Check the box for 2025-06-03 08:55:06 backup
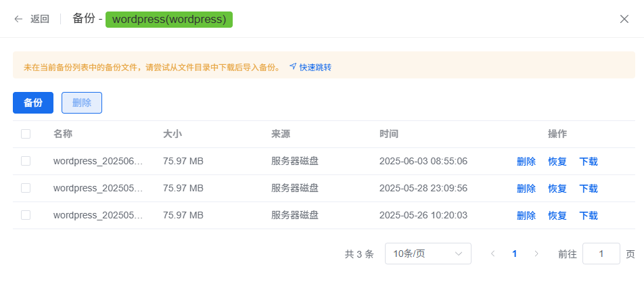 click(x=26, y=161)
